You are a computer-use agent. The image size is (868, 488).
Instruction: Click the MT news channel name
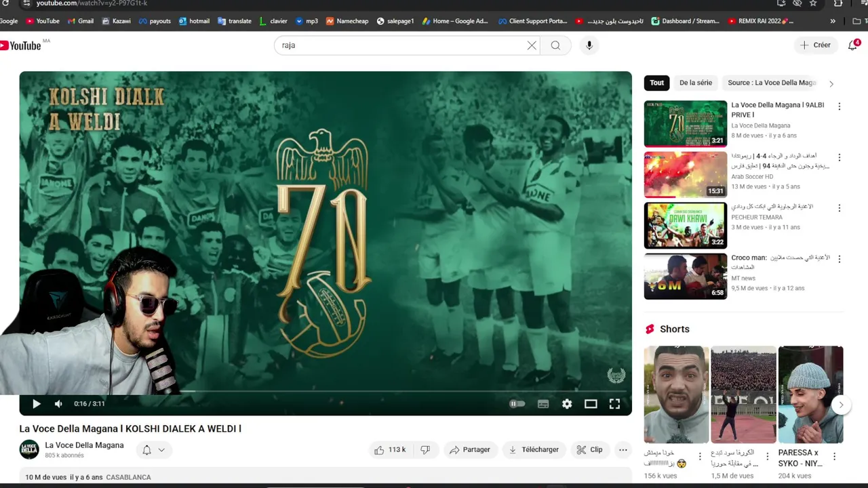tap(743, 278)
